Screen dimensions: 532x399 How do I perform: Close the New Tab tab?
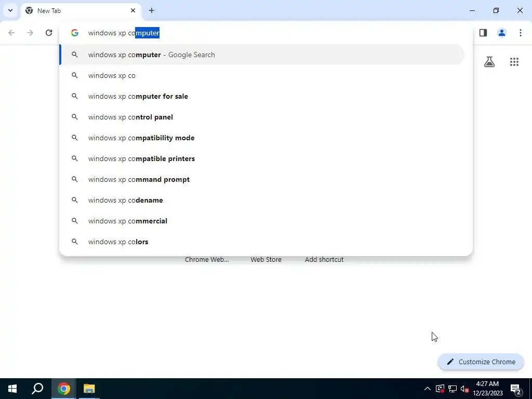pos(133,10)
